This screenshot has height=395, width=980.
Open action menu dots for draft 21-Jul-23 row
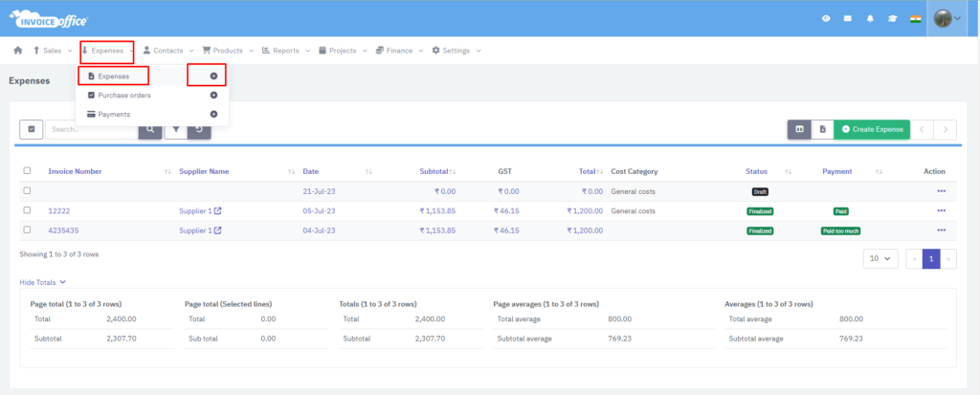[x=942, y=191]
